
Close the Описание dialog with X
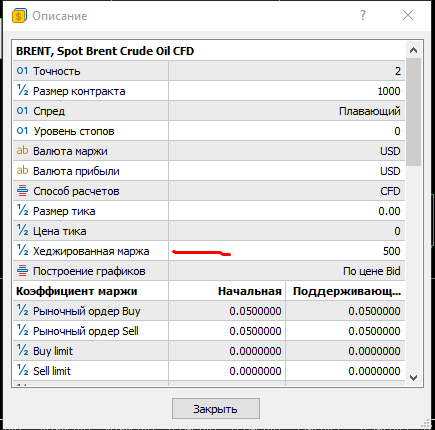408,15
